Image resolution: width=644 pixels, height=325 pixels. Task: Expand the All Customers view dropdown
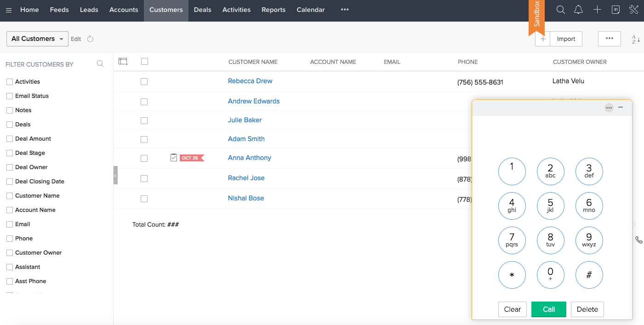(x=37, y=39)
